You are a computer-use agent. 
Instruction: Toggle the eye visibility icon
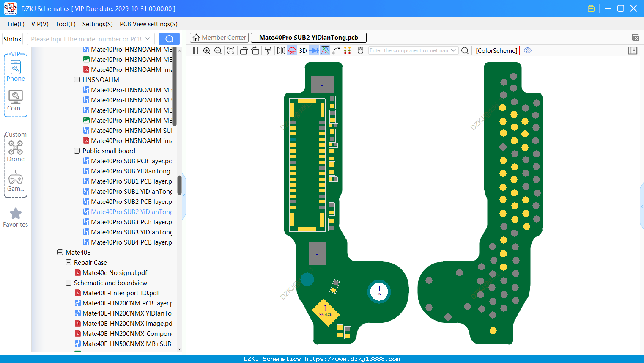[528, 50]
